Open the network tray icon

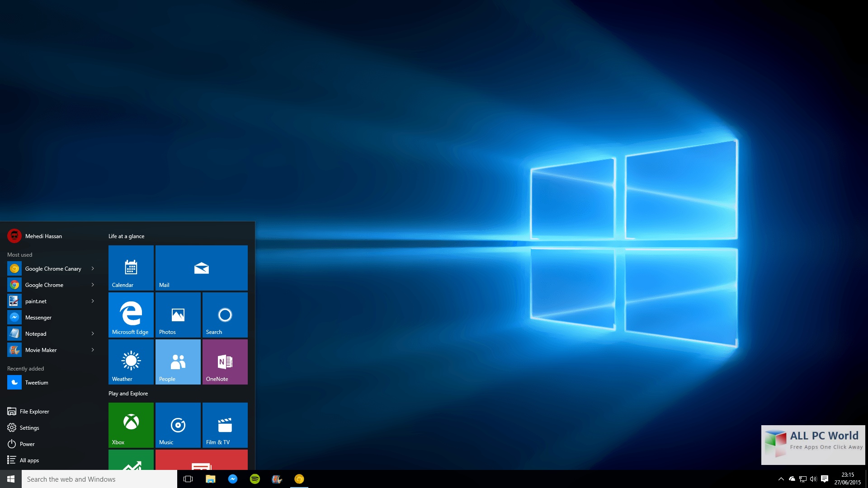pos(802,479)
